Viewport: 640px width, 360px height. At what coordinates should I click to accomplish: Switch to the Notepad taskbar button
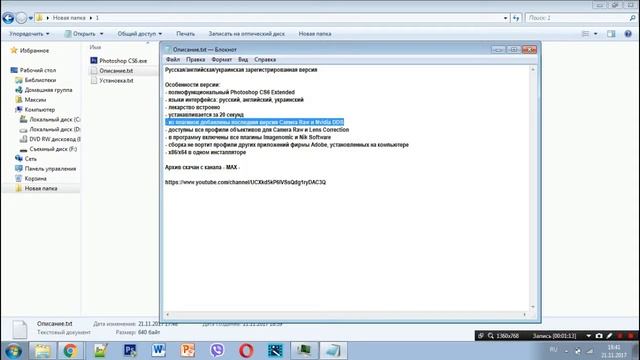(333, 351)
